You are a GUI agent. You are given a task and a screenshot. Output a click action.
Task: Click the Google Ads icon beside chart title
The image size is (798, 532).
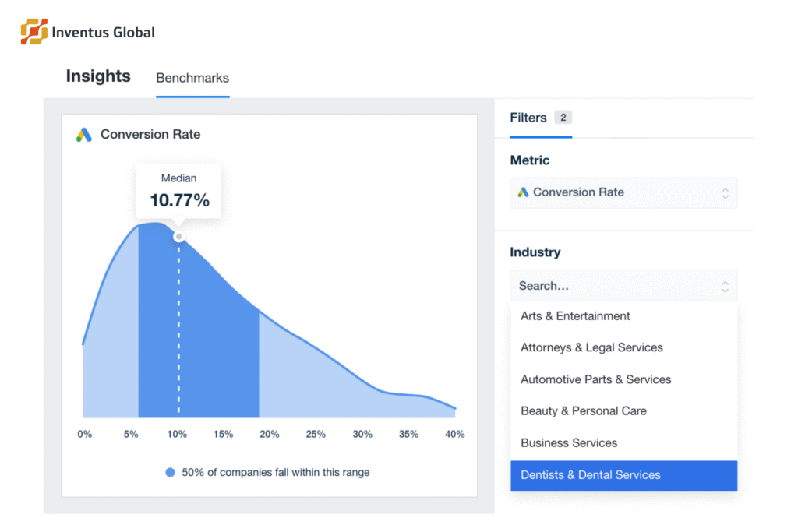pos(84,135)
